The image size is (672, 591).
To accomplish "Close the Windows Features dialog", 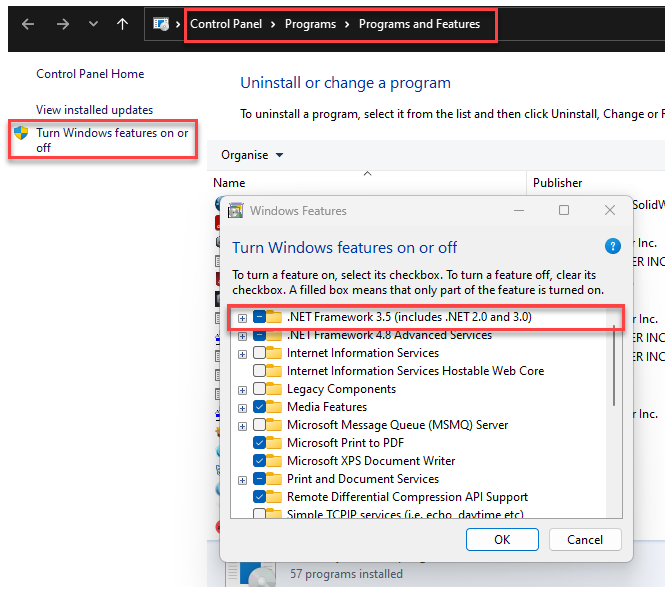I will click(x=610, y=210).
